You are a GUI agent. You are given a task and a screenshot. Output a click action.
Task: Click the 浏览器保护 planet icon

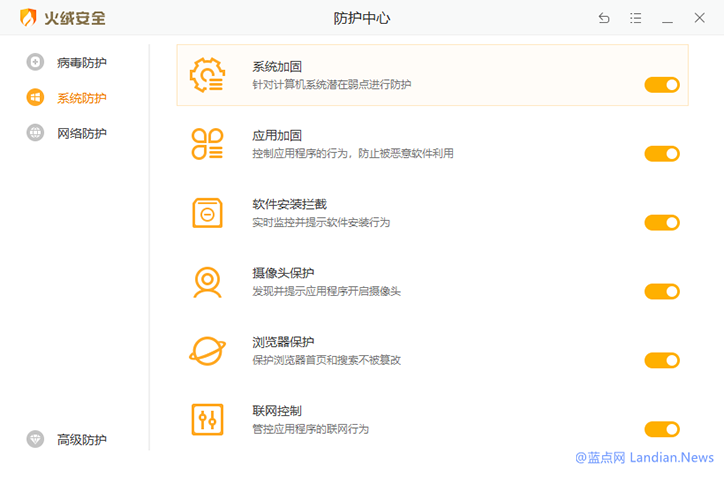point(207,351)
